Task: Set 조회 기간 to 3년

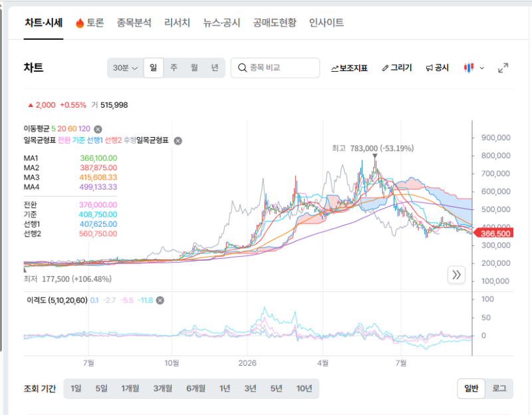Action: coord(251,388)
